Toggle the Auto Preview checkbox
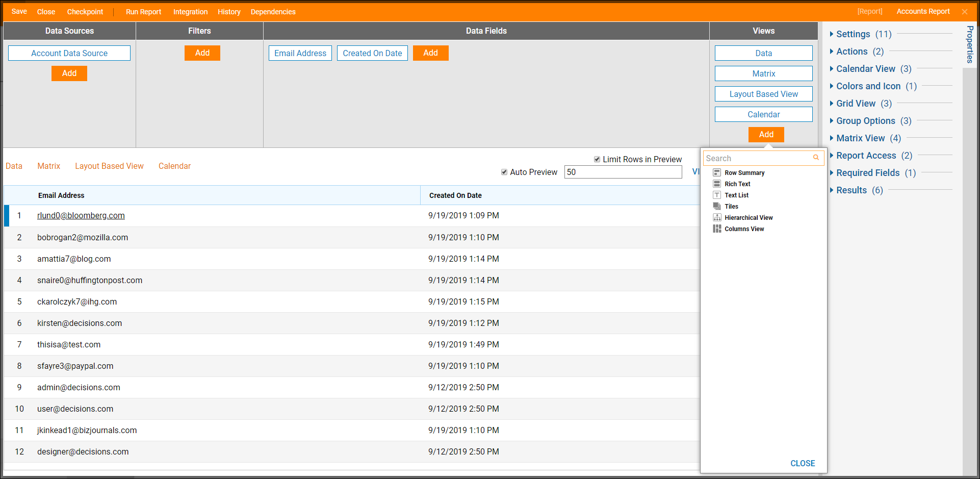Viewport: 980px width, 479px height. [x=504, y=172]
